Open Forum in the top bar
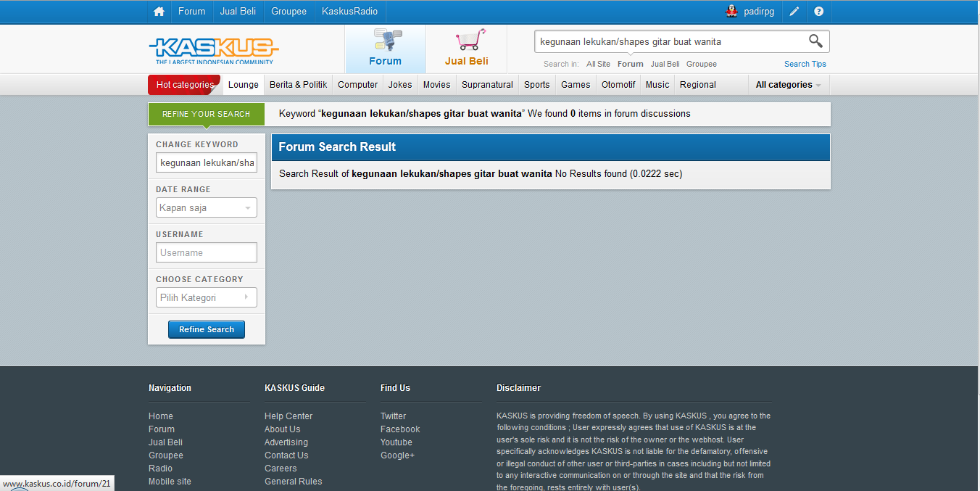980x491 pixels. (192, 12)
